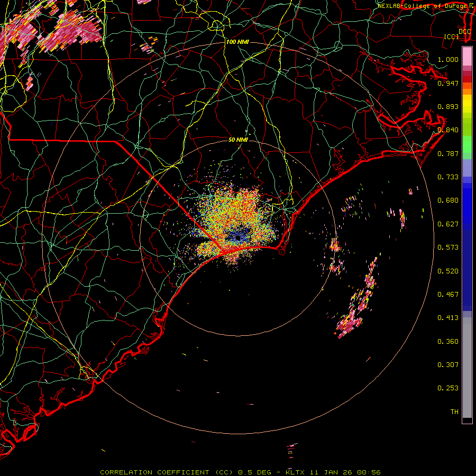Viewport: 476px width, 476px height.
Task: Select the 0.680 scale value
Action: pyautogui.click(x=448, y=200)
